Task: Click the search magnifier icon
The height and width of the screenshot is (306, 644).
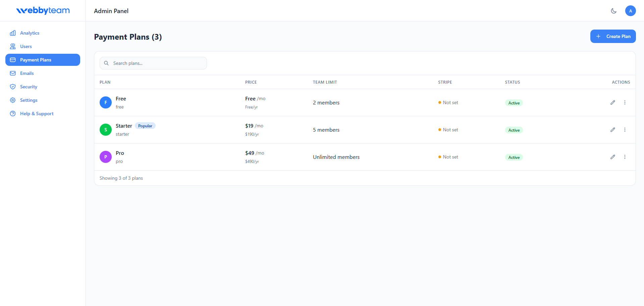Action: (106, 63)
